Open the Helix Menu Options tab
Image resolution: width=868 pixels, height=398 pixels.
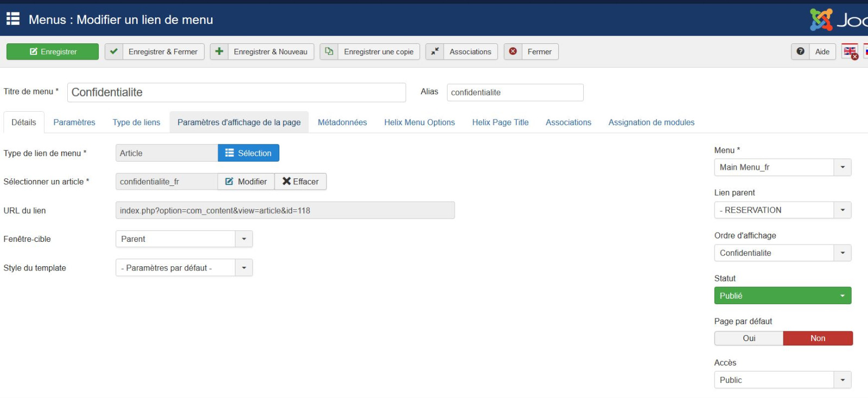coord(419,123)
